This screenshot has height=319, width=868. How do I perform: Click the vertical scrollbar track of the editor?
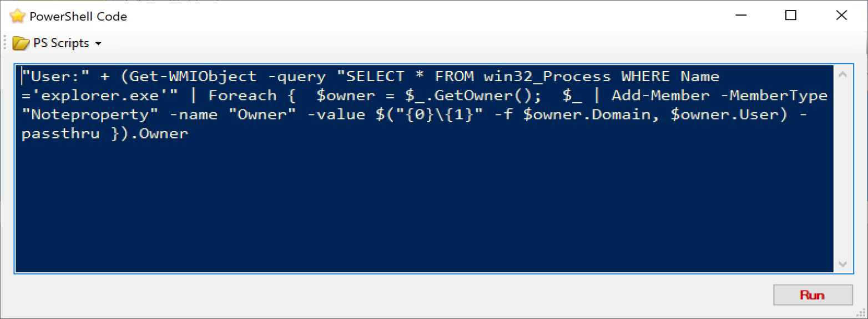click(842, 169)
